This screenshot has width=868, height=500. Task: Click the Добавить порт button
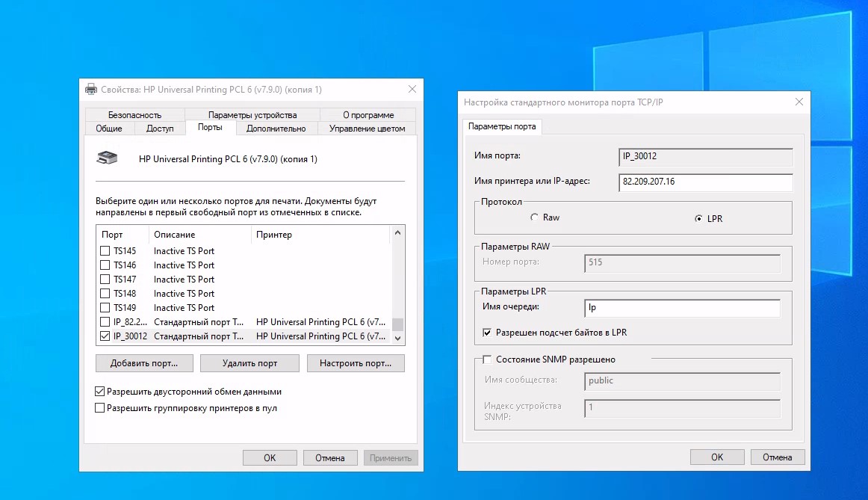(144, 363)
